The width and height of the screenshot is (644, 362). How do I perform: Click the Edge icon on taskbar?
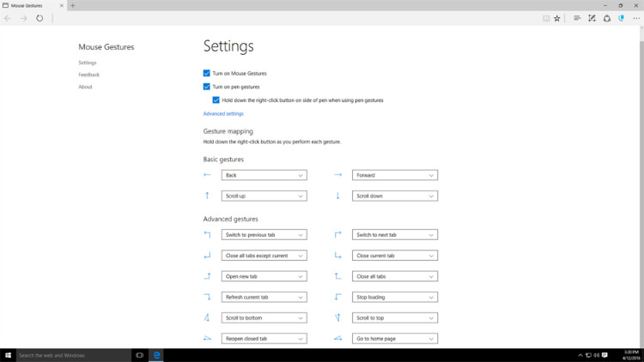[156, 355]
